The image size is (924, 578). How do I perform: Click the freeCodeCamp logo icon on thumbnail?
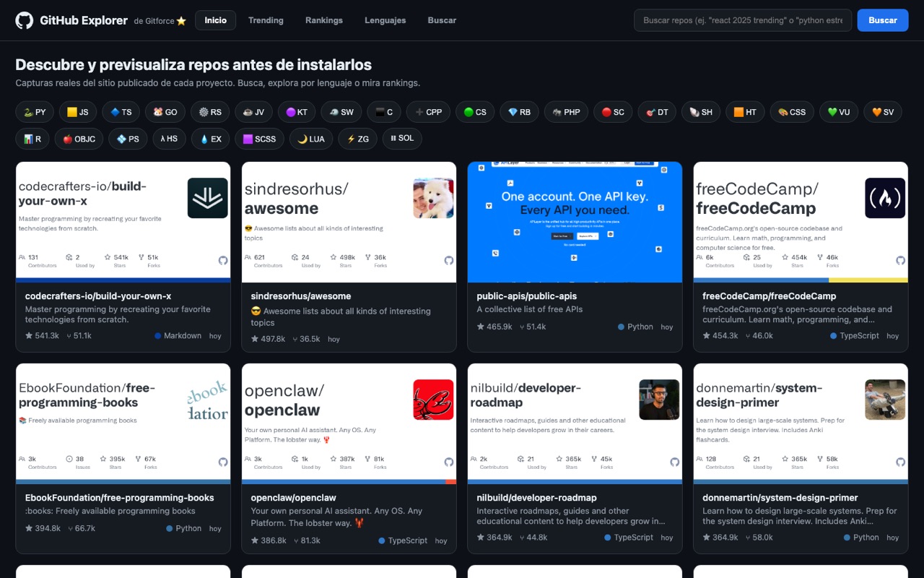[885, 198]
